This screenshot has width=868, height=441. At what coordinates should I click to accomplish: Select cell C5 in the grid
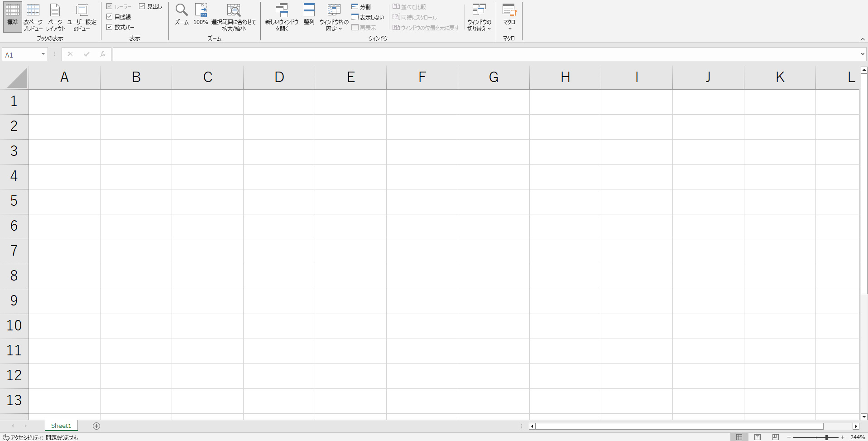[207, 202]
